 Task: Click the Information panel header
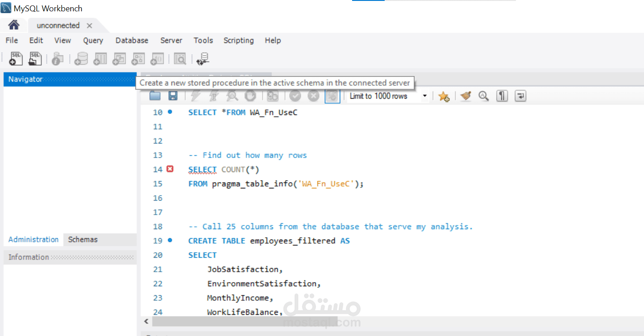tap(70, 257)
